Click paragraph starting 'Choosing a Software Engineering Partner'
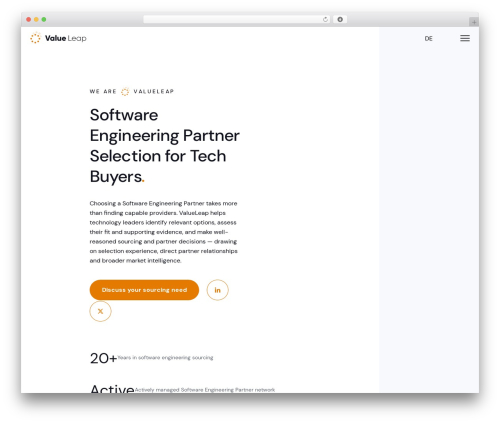 pos(164,232)
